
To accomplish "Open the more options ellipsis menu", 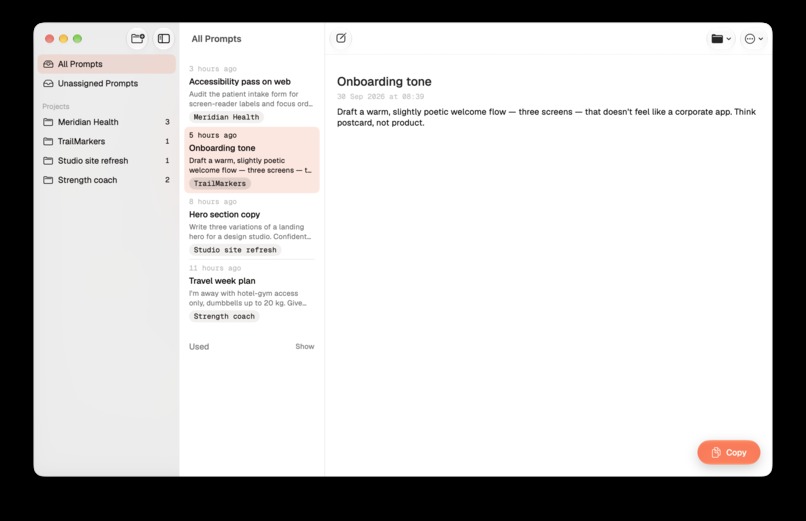I will click(x=754, y=39).
